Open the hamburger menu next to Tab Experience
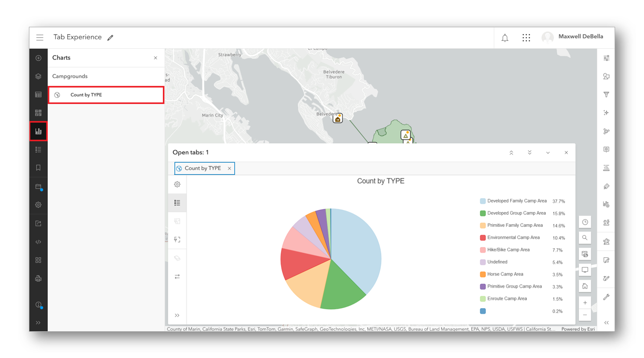644x358 pixels. coord(40,37)
